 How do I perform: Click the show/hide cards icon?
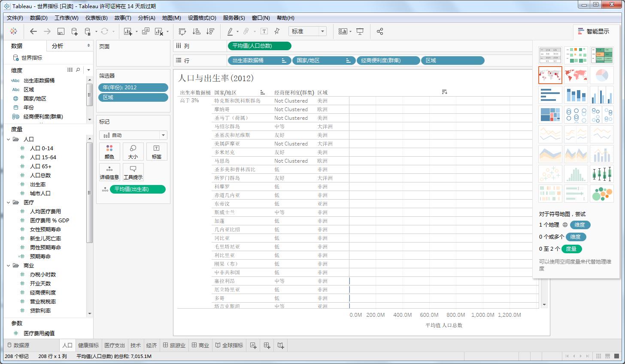coord(343,31)
